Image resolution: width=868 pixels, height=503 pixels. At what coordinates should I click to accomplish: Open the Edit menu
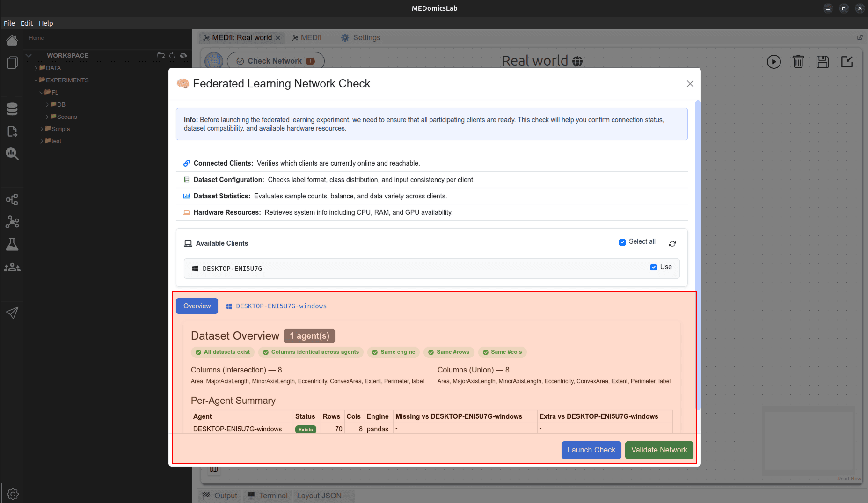27,23
